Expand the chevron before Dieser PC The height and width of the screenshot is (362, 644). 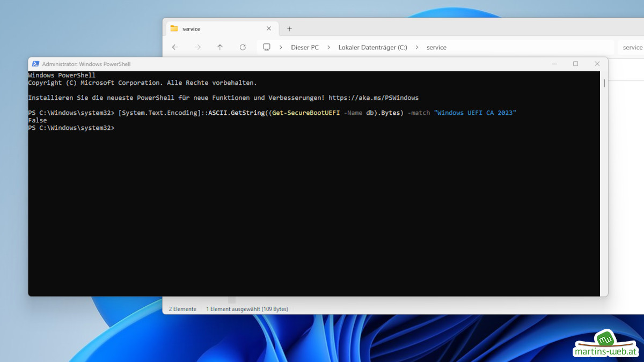(x=280, y=47)
